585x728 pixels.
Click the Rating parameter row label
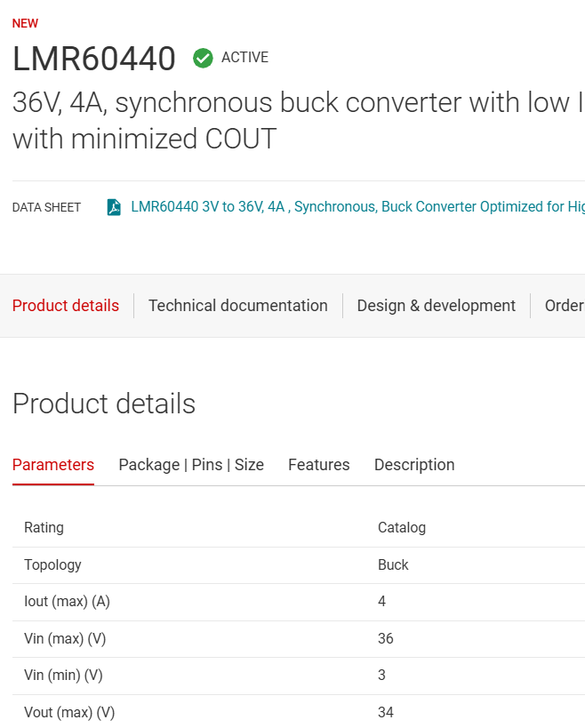coord(44,528)
